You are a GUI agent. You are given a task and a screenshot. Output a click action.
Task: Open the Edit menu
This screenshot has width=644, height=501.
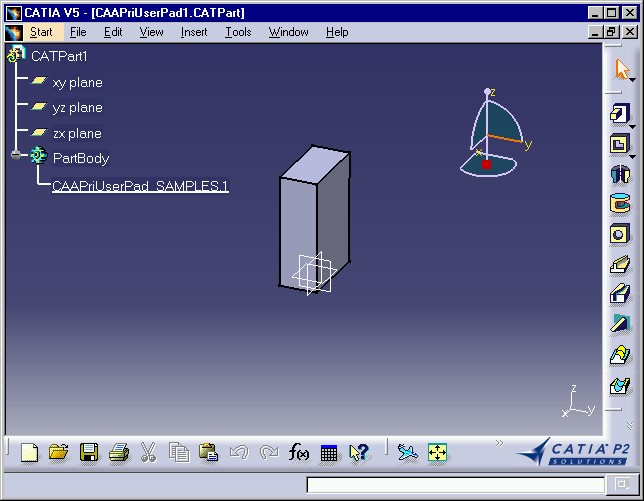[x=113, y=32]
